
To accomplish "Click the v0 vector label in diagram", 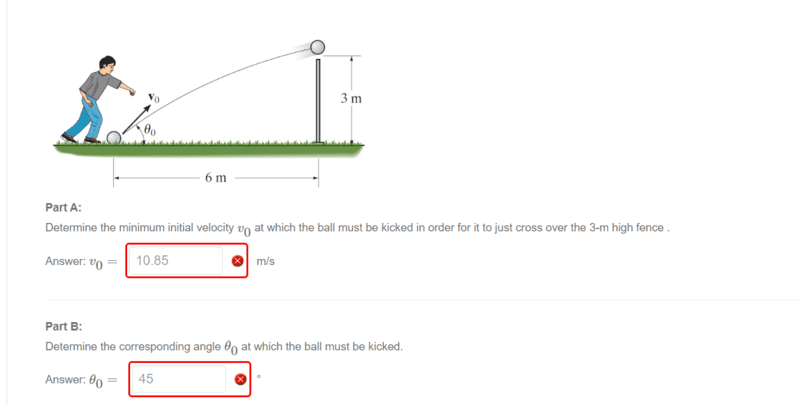I will [x=154, y=98].
